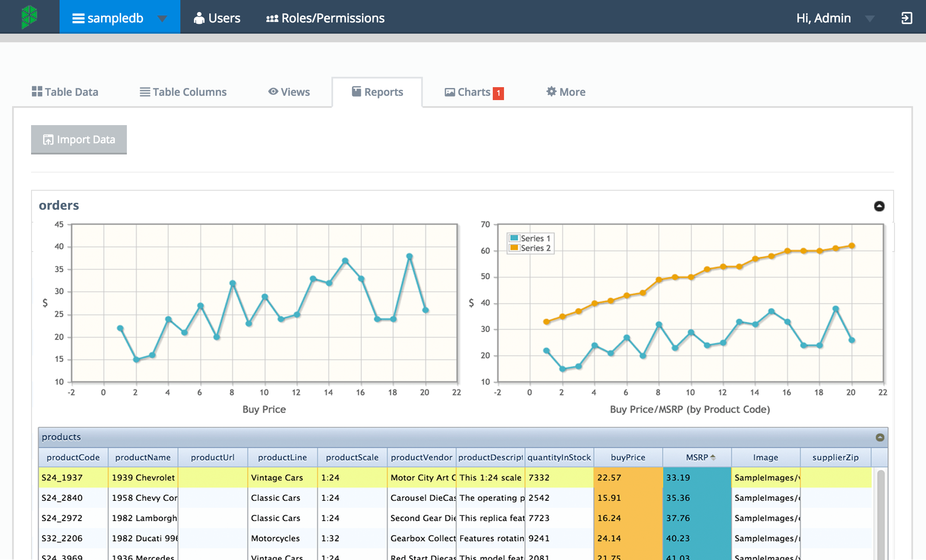Click the More gear icon
This screenshot has height=560, width=926.
(x=551, y=91)
